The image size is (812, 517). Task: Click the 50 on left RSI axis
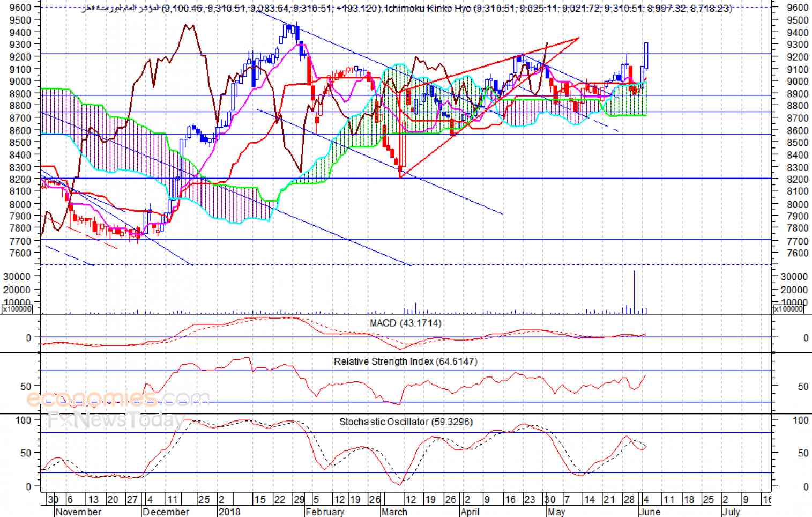point(26,386)
